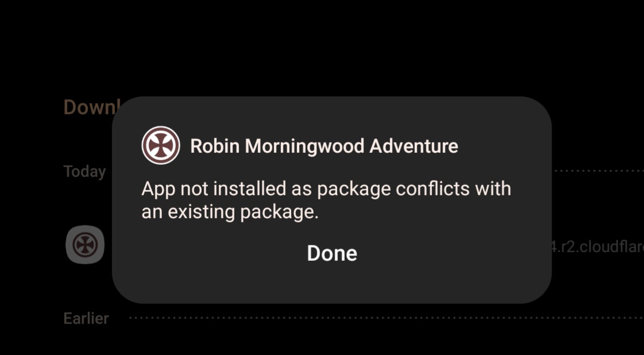This screenshot has height=355, width=644.
Task: Click the 'App not installed' error message
Action: click(326, 200)
